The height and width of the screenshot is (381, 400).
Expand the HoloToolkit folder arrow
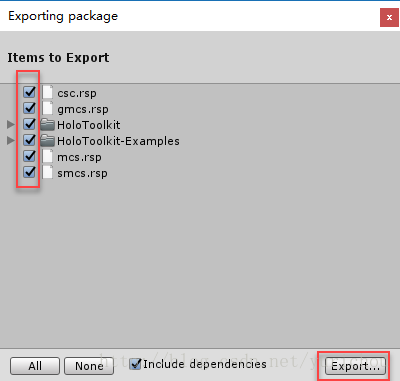(11, 125)
